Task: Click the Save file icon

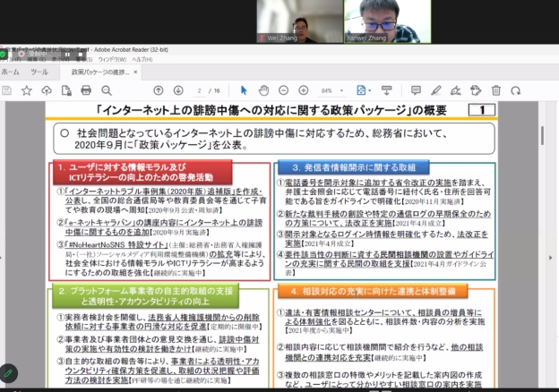Action: 7,90
